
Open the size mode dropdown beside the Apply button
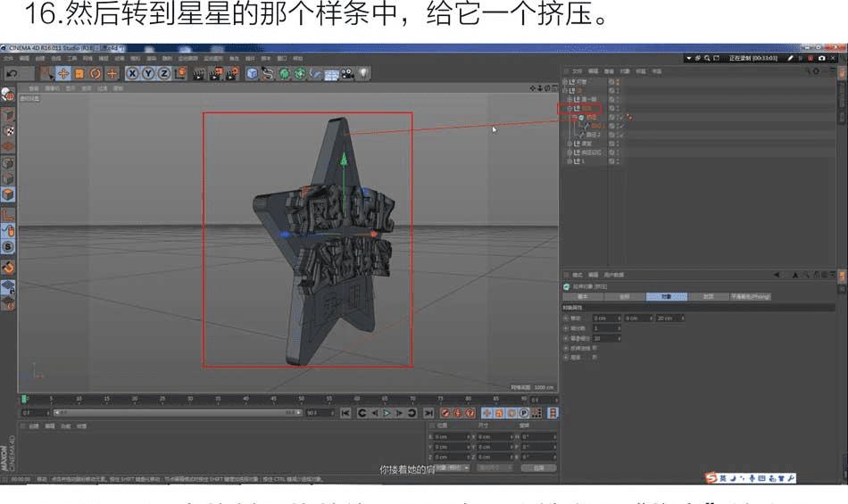(x=495, y=467)
